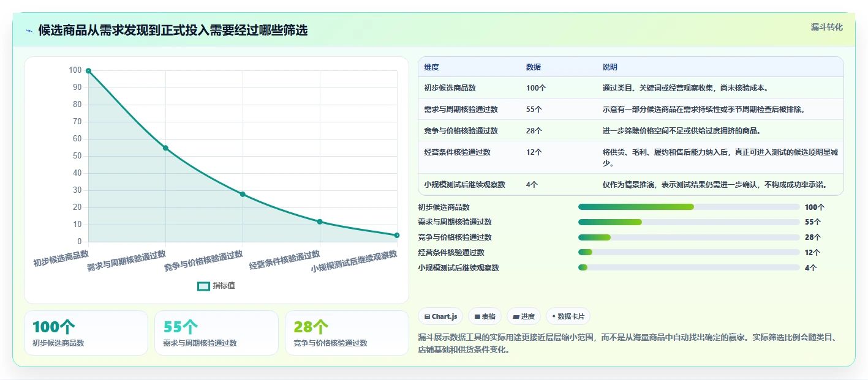The width and height of the screenshot is (868, 380).
Task: Toggle the 指标值 legend item
Action: pyautogui.click(x=216, y=286)
